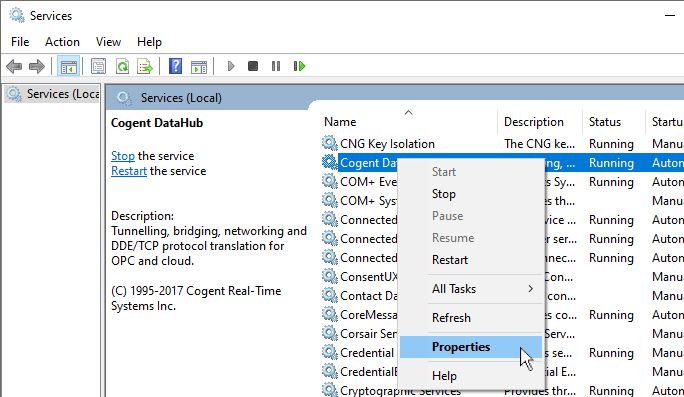
Task: Sort by the Description column header
Action: 540,122
